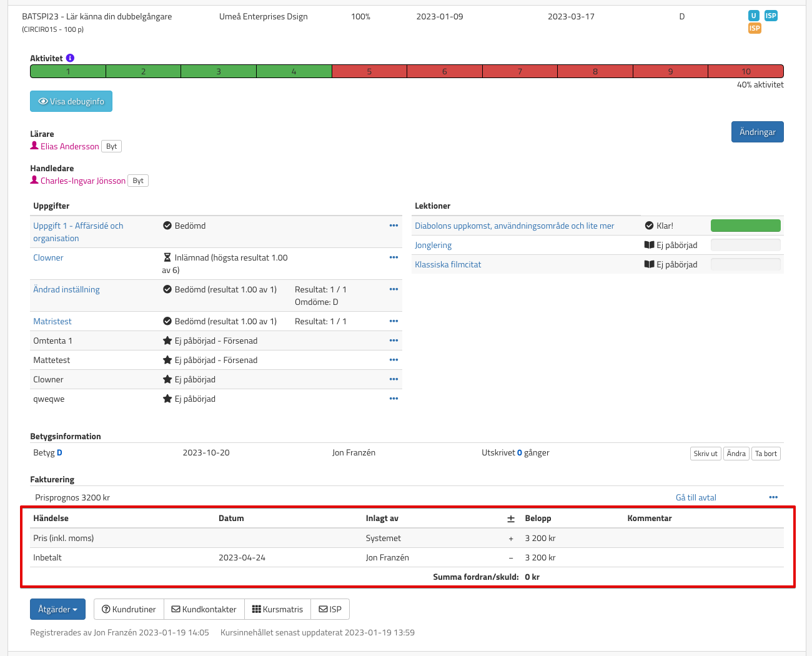
Task: Open the Jonglering lesson link
Action: click(x=433, y=245)
